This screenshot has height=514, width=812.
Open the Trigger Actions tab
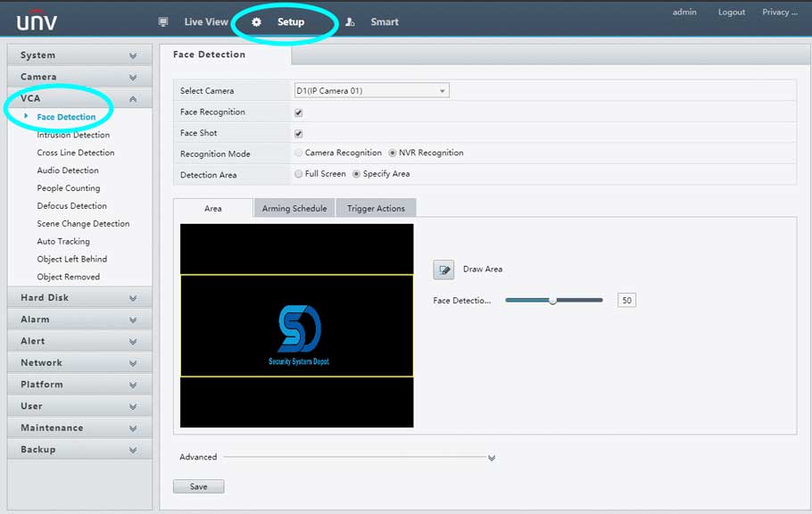point(376,209)
